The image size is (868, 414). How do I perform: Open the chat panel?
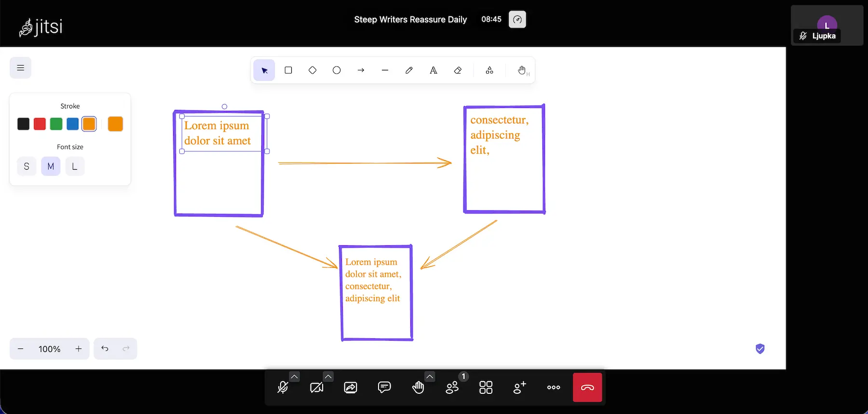click(x=384, y=387)
